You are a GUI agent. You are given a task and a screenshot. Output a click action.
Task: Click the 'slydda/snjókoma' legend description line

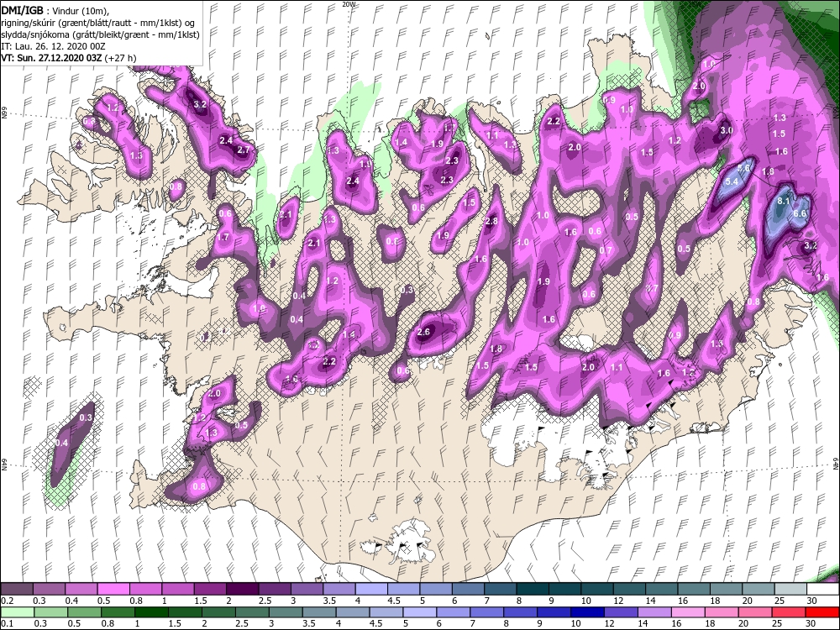tap(100, 34)
